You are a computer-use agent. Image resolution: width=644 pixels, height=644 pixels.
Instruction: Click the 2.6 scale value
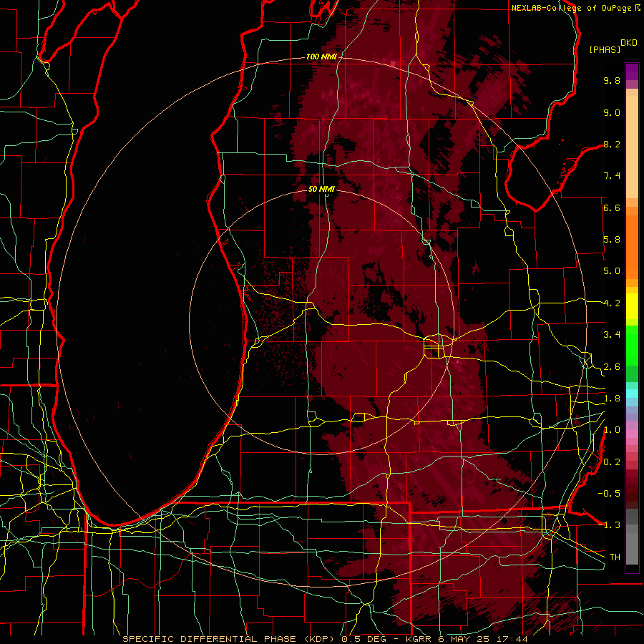612,367
